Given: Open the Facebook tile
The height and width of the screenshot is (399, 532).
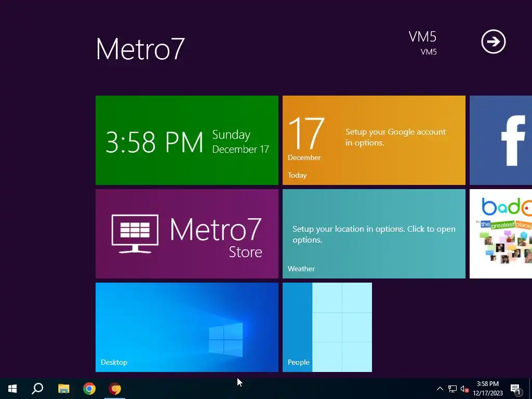Looking at the screenshot, I should [x=501, y=140].
